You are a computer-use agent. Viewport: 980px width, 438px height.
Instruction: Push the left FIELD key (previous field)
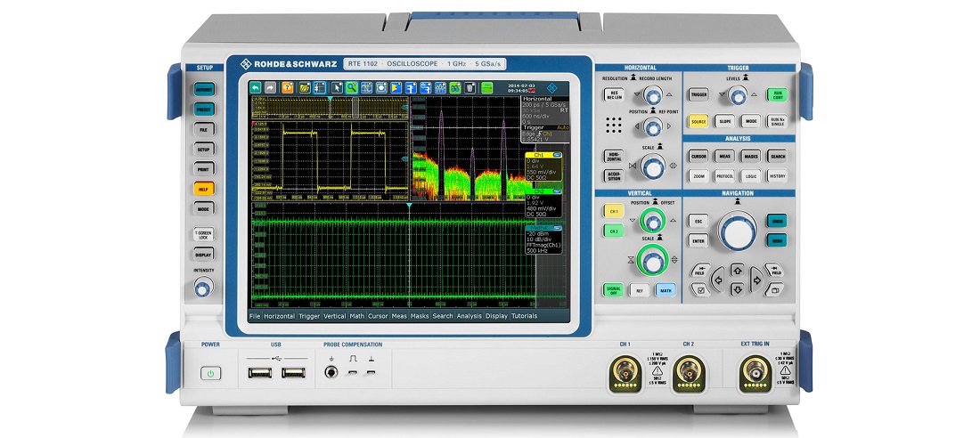[x=700, y=270]
